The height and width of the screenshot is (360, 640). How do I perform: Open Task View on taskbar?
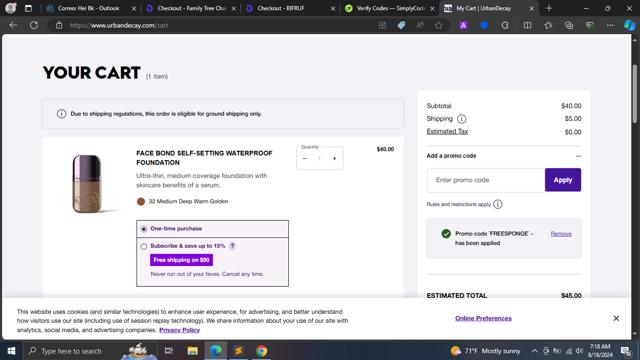pos(169,351)
